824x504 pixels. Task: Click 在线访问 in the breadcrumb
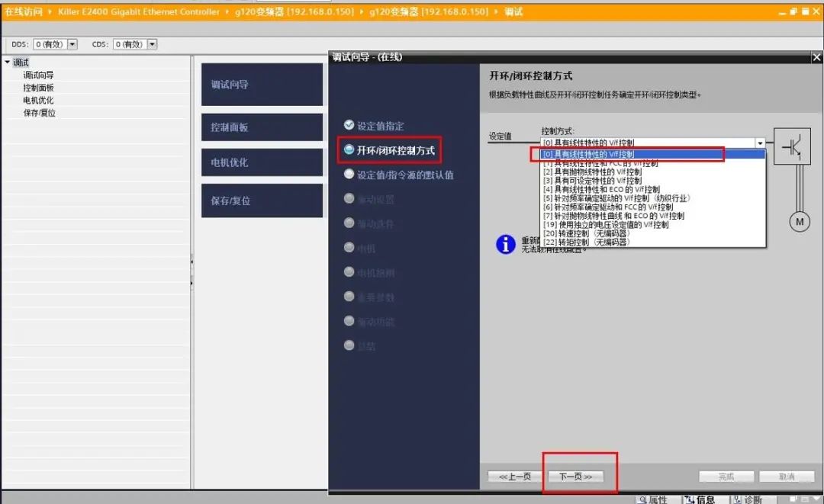[23, 11]
